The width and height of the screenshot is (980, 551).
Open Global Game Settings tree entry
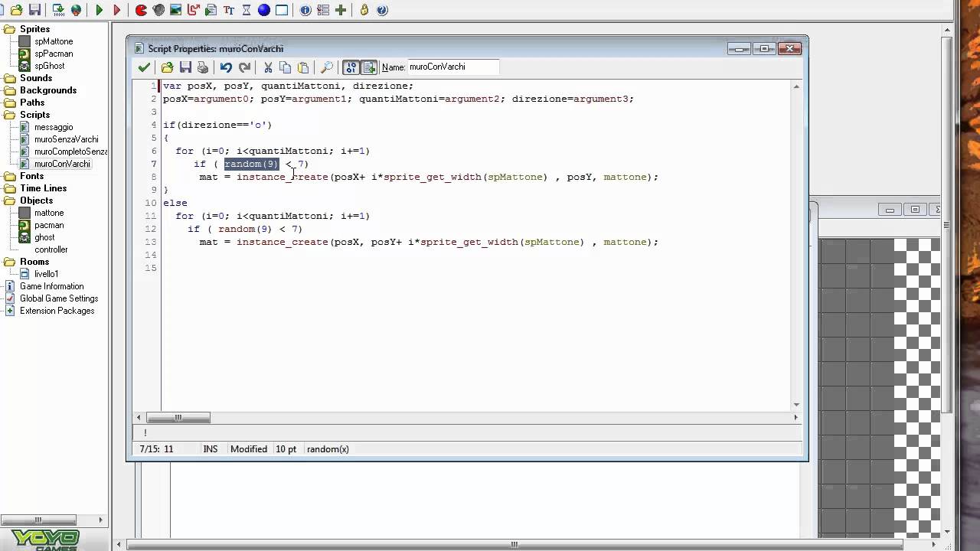[59, 298]
